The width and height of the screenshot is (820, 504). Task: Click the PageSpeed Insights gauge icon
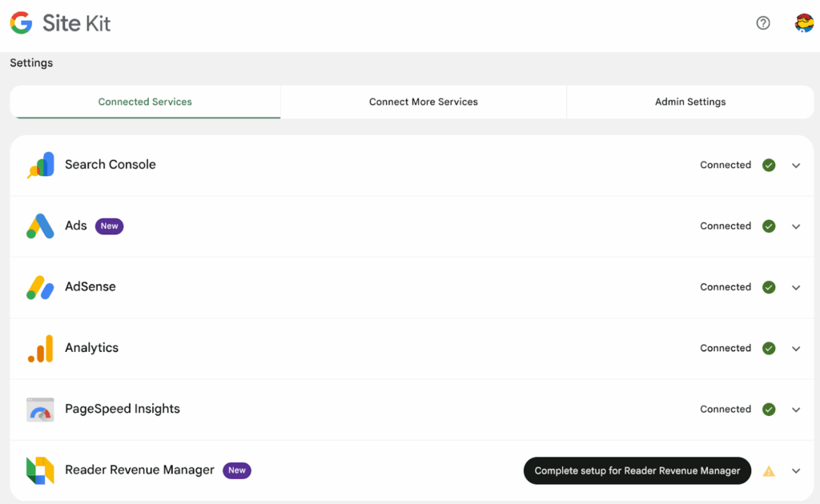[x=40, y=410]
